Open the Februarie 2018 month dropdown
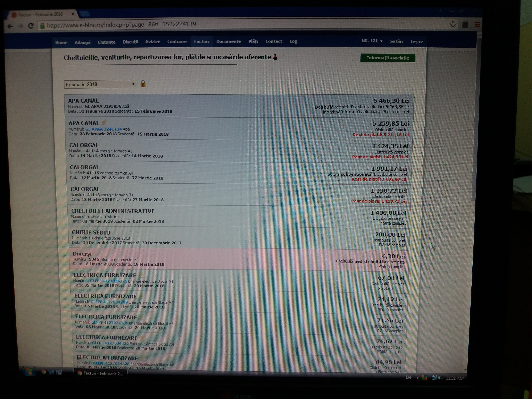This screenshot has width=532, height=399. [x=100, y=84]
